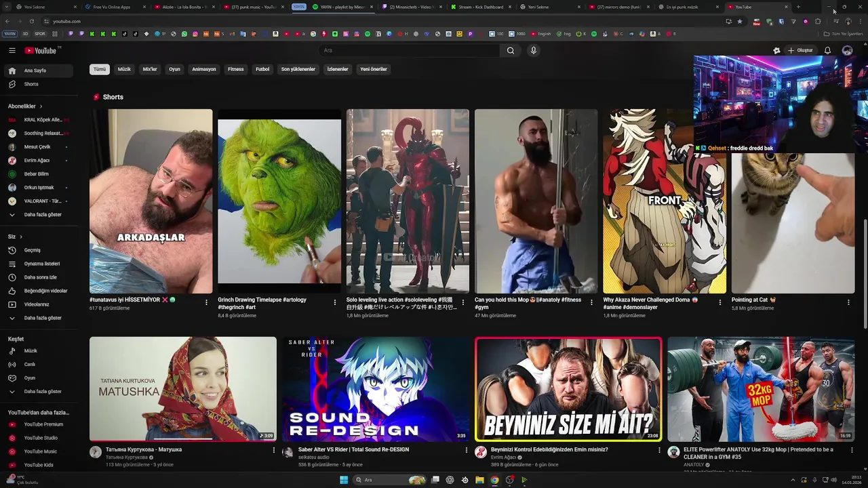Click the Oluştur create button
This screenshot has width=868, height=488.
pyautogui.click(x=800, y=50)
